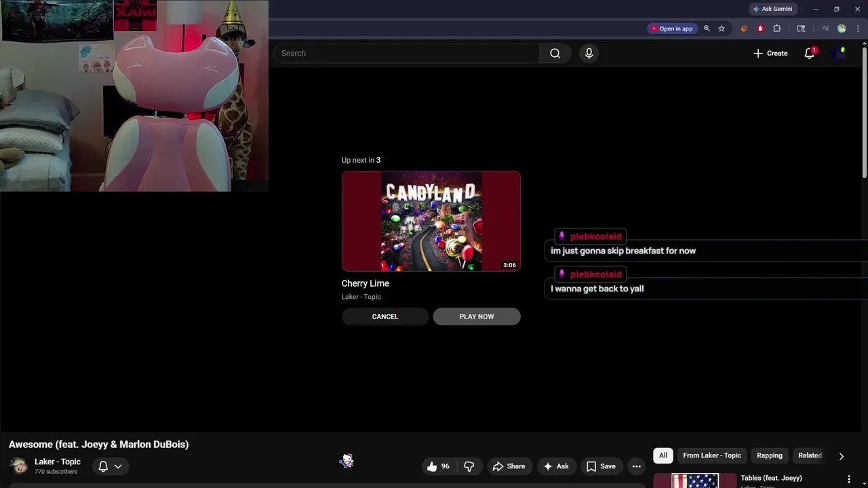The width and height of the screenshot is (868, 488).
Task: Click the Tables video flag thumbnail
Action: [695, 481]
